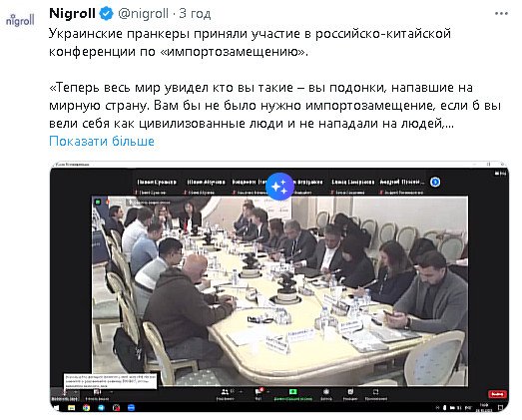Click the Nigroll profile avatar

20,20
